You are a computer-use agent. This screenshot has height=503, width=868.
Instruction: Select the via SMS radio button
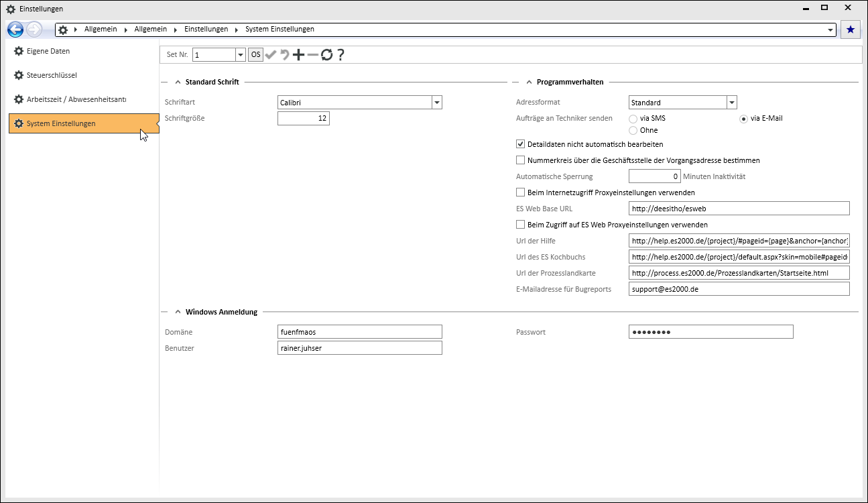[633, 119]
